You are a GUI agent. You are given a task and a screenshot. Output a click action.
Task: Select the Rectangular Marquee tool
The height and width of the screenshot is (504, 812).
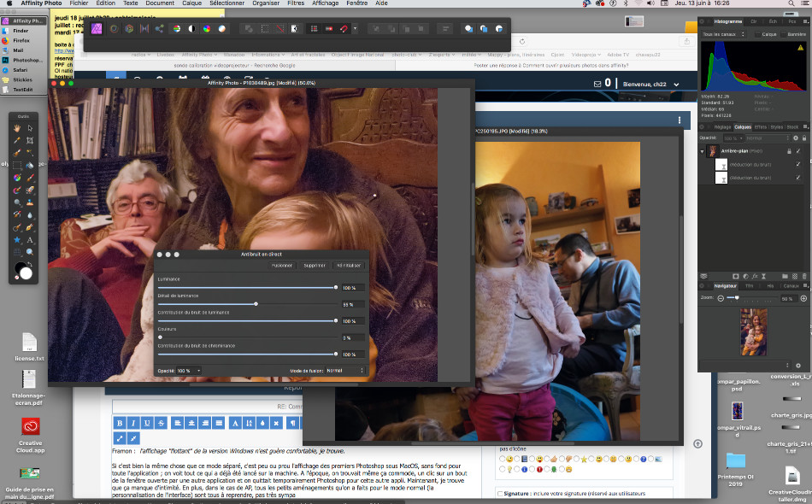(x=17, y=165)
